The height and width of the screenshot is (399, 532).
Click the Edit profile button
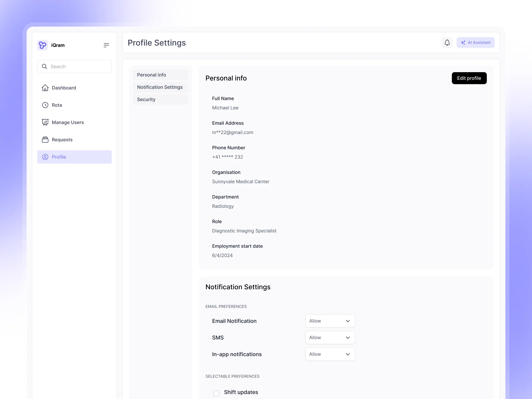pos(469,78)
